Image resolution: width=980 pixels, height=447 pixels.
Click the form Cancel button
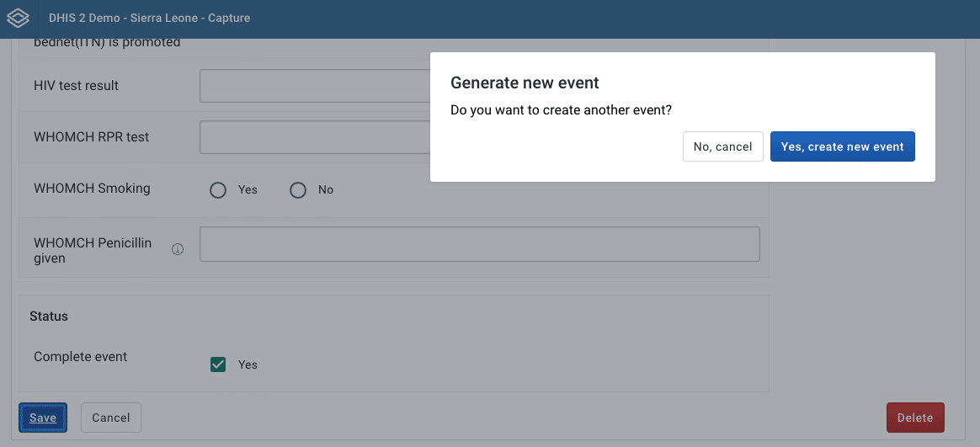(x=111, y=418)
